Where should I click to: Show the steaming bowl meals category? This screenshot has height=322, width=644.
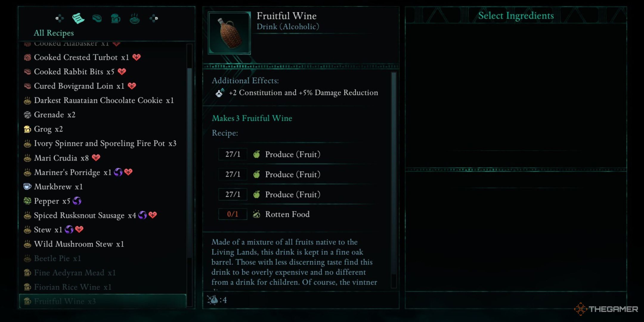135,18
